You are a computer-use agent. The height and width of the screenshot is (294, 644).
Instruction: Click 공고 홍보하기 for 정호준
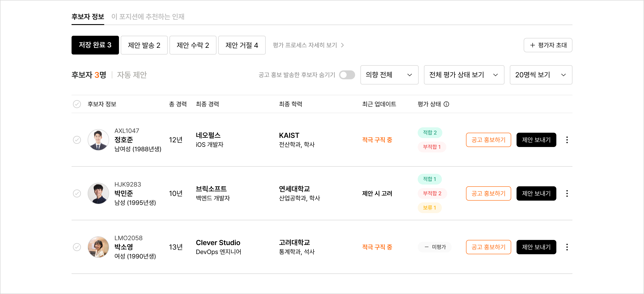488,140
